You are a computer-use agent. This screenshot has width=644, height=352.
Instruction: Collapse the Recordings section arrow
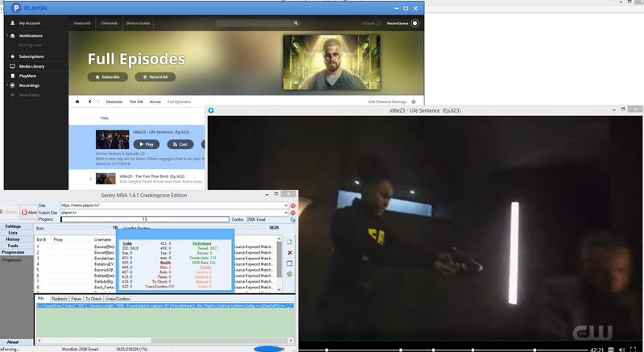click(7, 85)
